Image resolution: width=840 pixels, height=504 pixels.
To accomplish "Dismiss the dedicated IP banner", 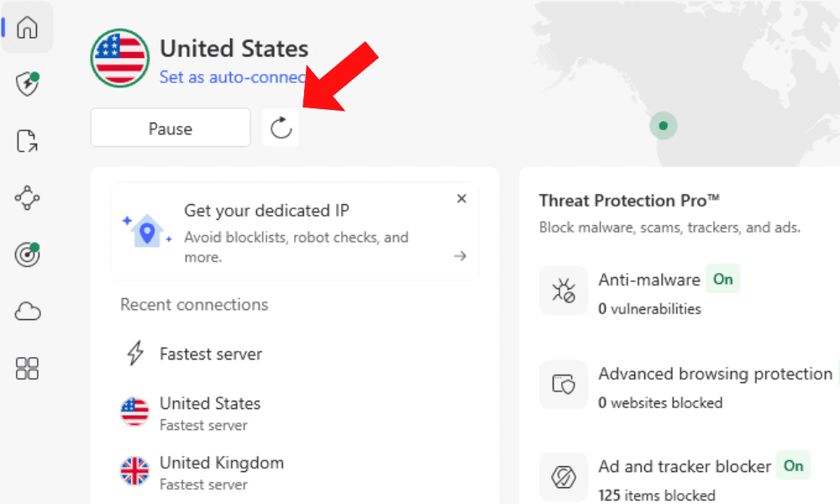I will pyautogui.click(x=461, y=199).
